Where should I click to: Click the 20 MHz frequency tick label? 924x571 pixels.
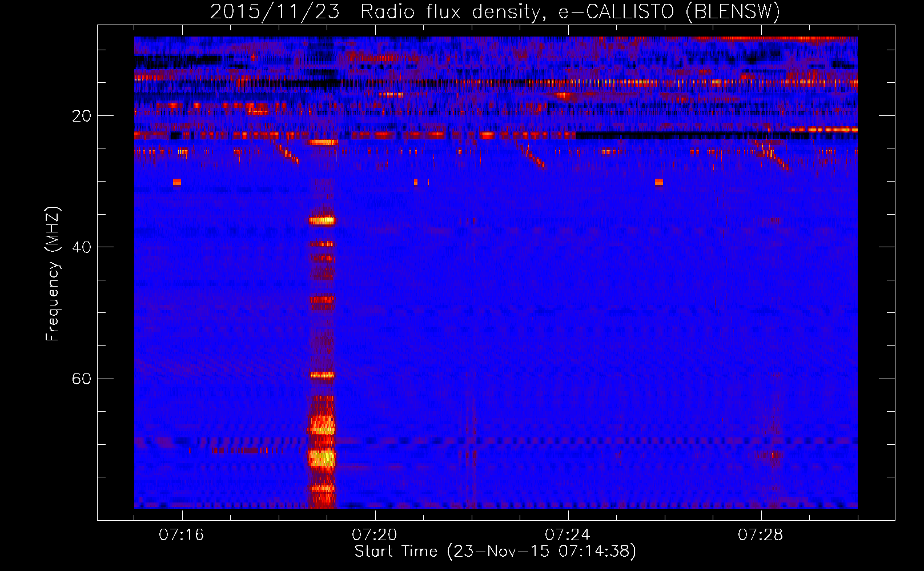[x=82, y=116]
